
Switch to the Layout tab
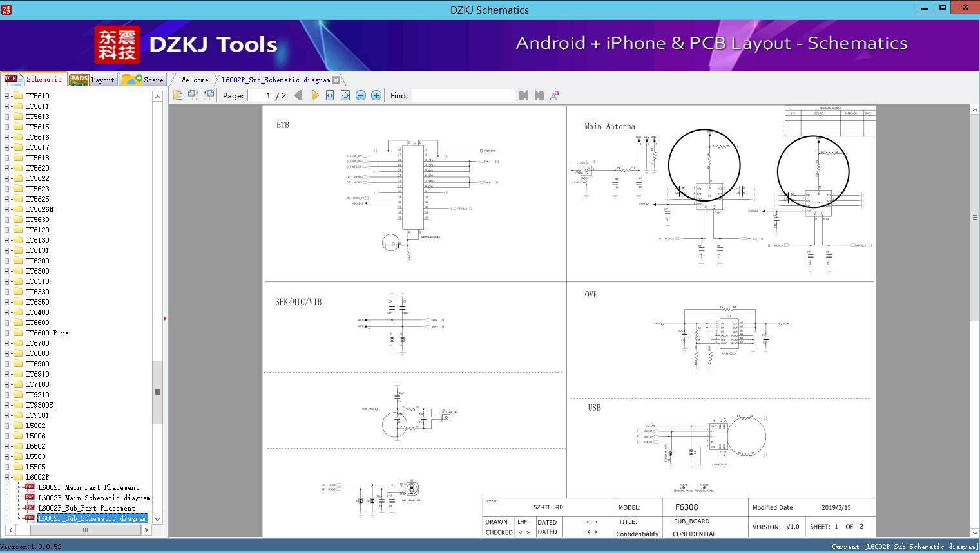coord(93,80)
